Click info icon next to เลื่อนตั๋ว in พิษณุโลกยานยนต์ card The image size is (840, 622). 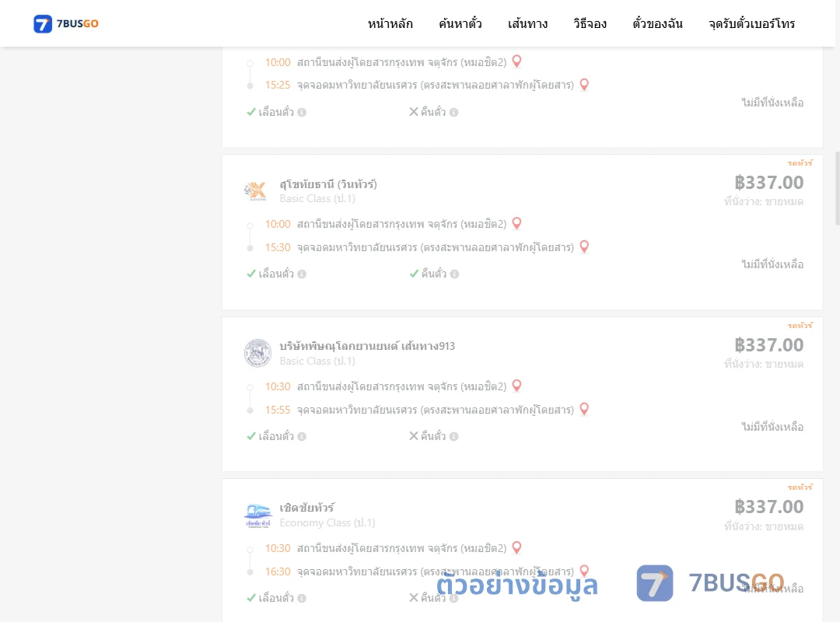(x=302, y=437)
